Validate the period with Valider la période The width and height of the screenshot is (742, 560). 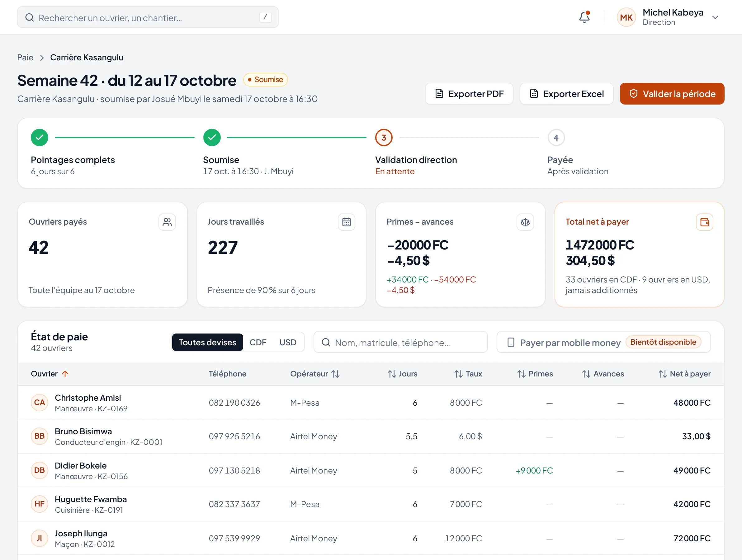coord(672,94)
